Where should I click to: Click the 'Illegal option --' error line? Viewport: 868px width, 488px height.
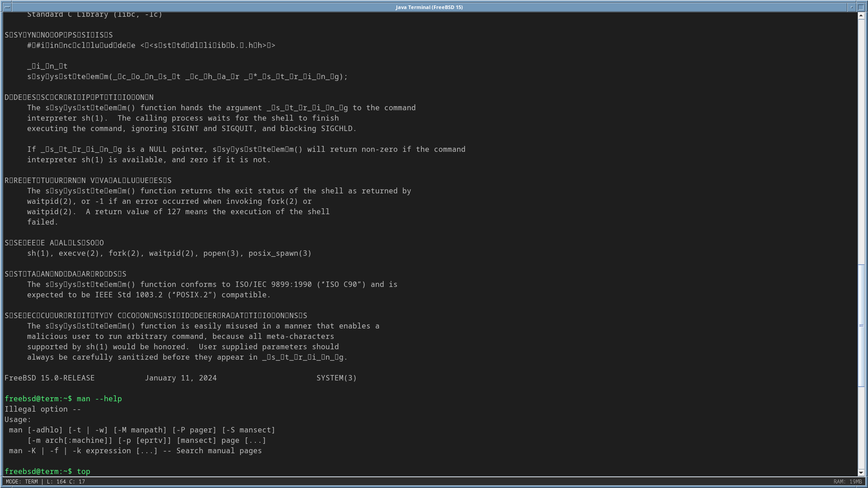click(x=42, y=409)
